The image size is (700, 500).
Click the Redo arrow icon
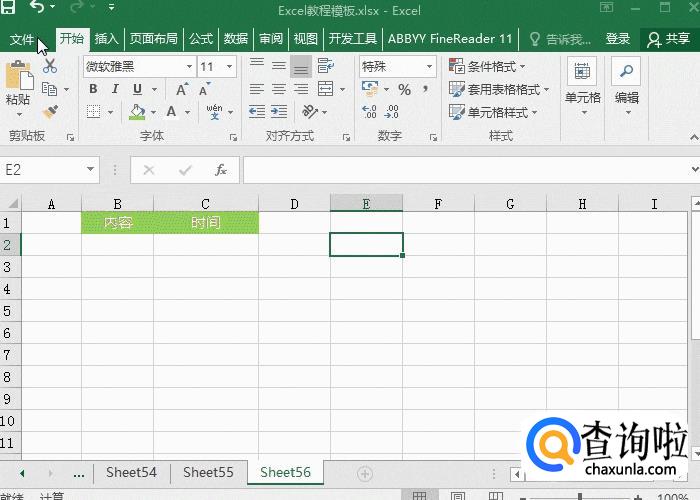[77, 6]
